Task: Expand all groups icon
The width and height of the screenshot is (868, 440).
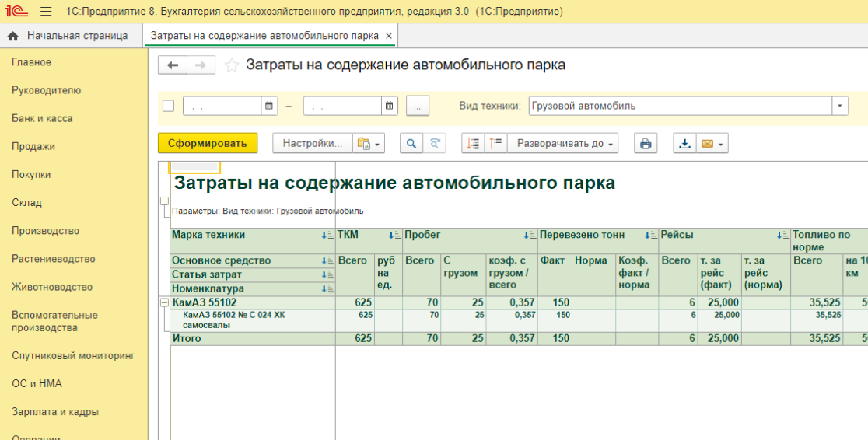Action: coord(496,143)
